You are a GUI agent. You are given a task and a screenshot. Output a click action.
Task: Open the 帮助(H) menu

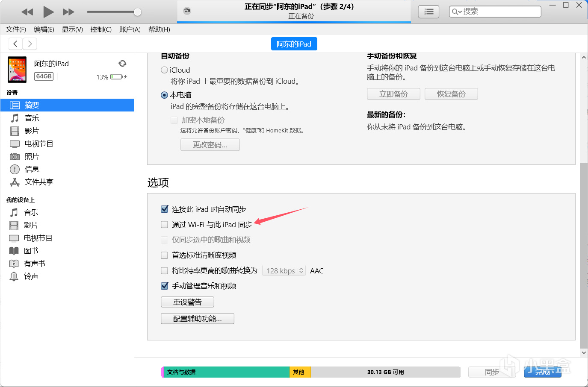tap(159, 29)
